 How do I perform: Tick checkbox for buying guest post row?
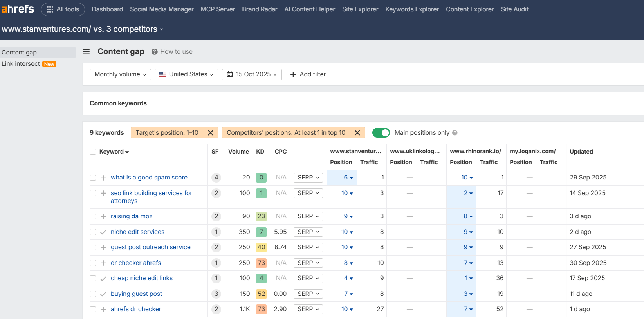(x=93, y=294)
